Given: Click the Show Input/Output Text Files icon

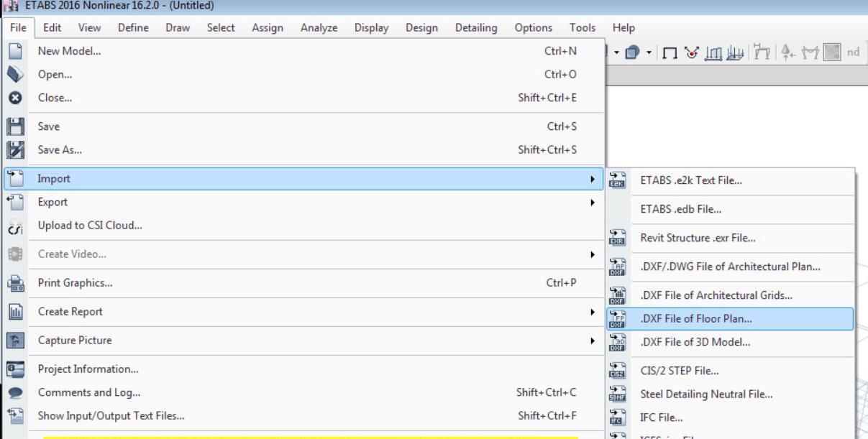Looking at the screenshot, I should coord(15,415).
